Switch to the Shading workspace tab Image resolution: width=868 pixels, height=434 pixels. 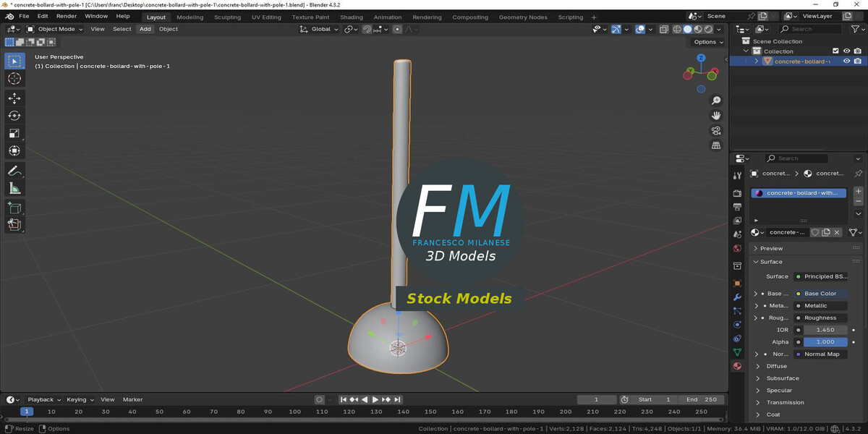click(352, 17)
